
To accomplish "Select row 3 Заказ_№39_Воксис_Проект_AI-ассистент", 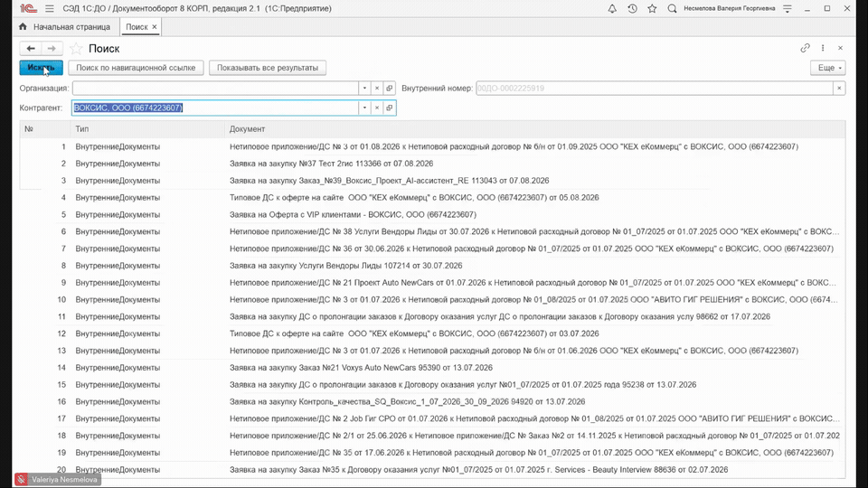I will 432,181.
